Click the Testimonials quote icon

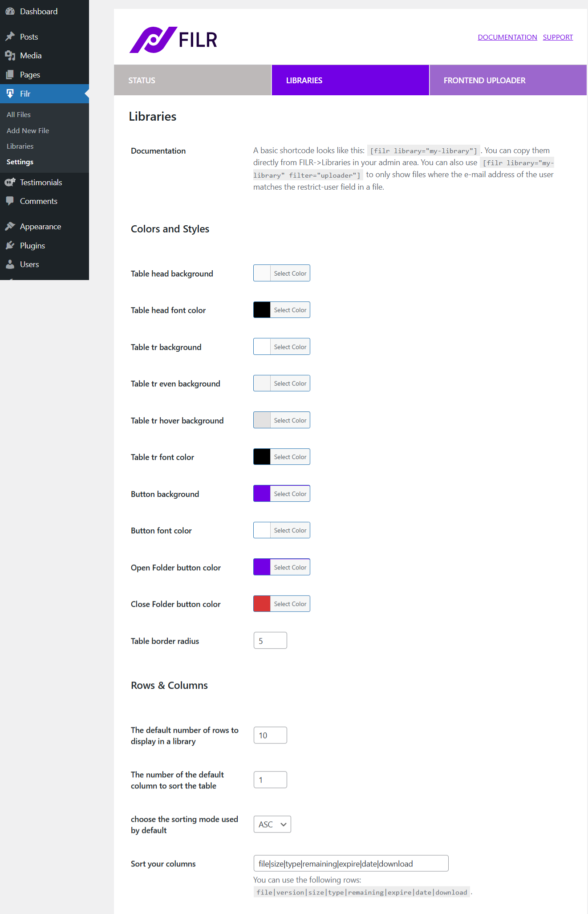coord(10,182)
